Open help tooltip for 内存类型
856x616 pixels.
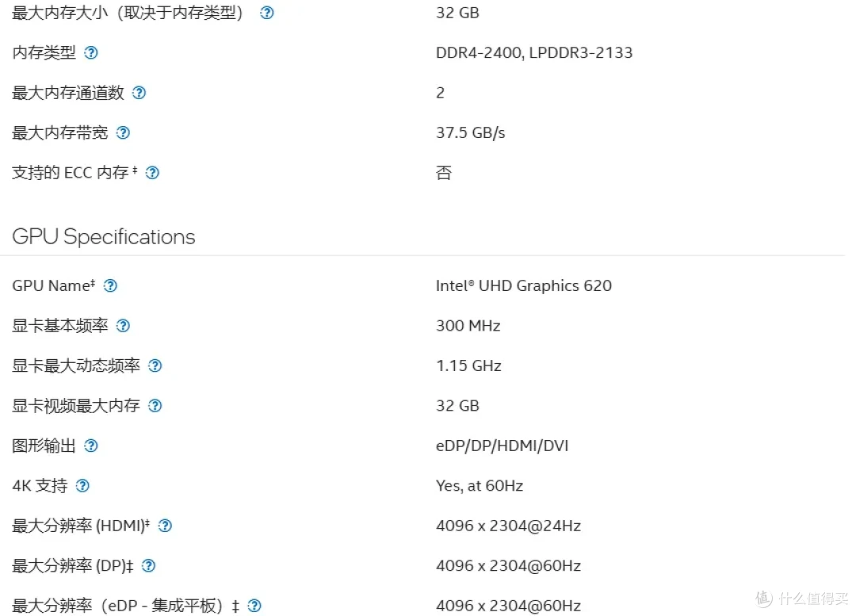pyautogui.click(x=91, y=52)
